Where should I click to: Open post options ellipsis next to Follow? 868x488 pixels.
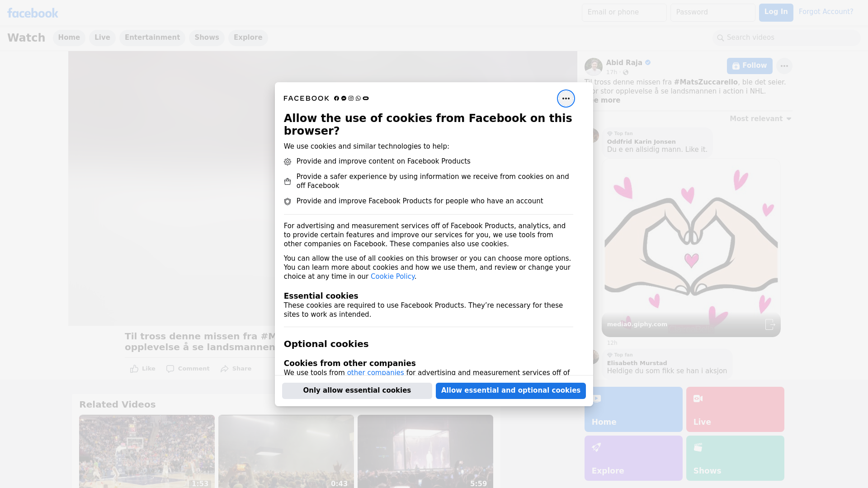pyautogui.click(x=784, y=66)
